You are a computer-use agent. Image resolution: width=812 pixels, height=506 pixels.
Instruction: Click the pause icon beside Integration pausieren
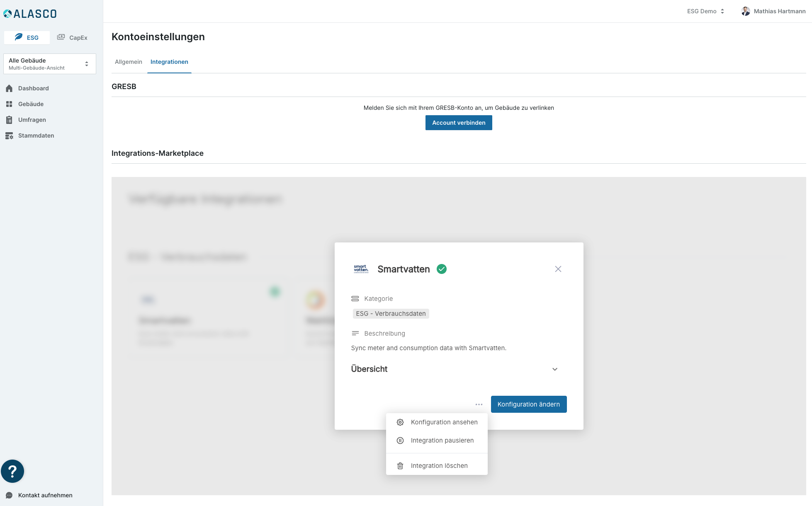(x=400, y=441)
